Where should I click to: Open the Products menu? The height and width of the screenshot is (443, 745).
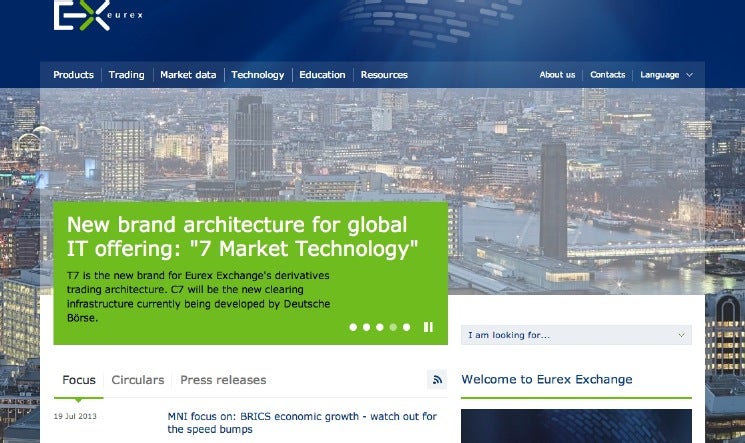[x=74, y=75]
